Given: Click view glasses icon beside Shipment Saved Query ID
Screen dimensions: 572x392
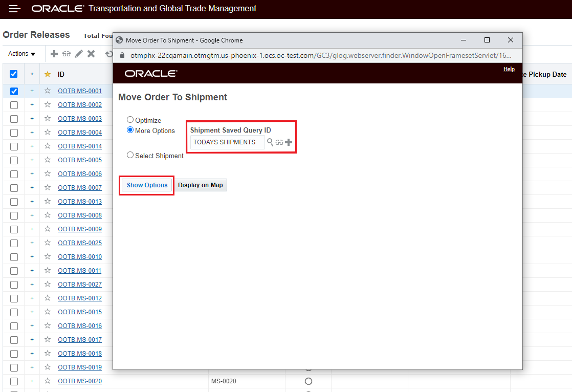Looking at the screenshot, I should coord(279,142).
